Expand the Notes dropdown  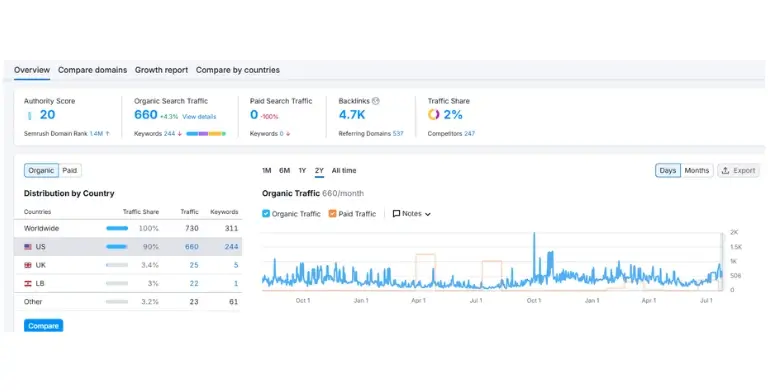coord(412,214)
